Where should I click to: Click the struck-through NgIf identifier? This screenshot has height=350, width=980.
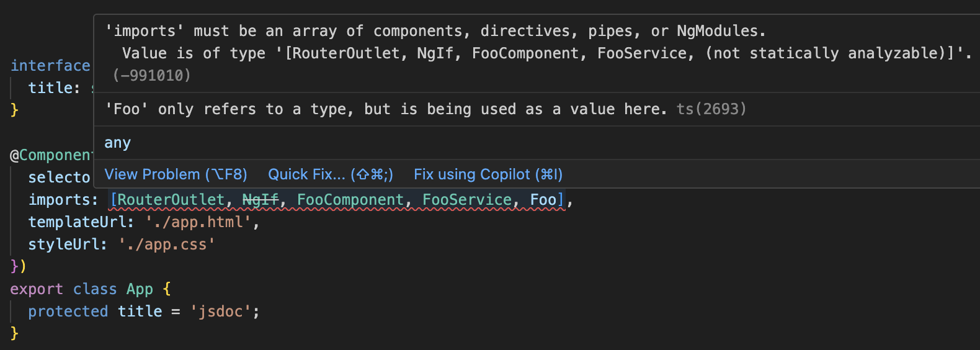tap(260, 200)
